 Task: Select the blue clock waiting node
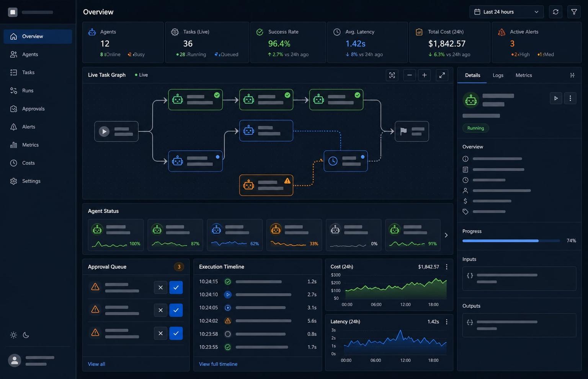346,161
